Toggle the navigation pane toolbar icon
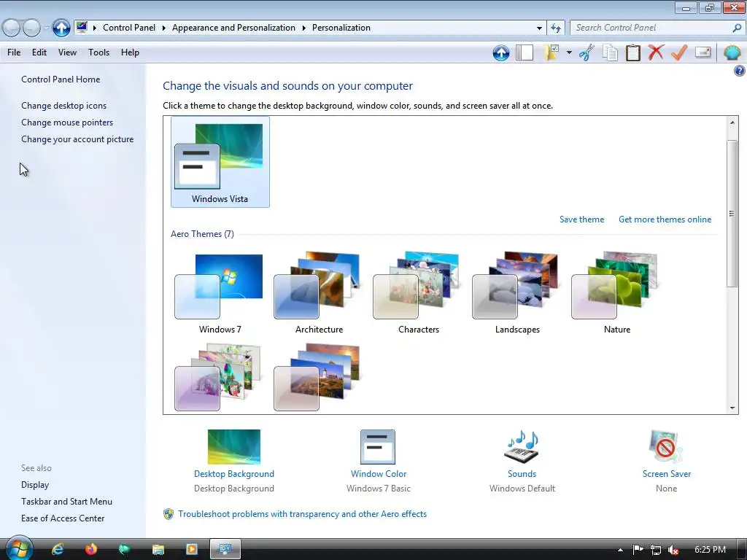Screen dimensions: 747x560 coord(525,52)
